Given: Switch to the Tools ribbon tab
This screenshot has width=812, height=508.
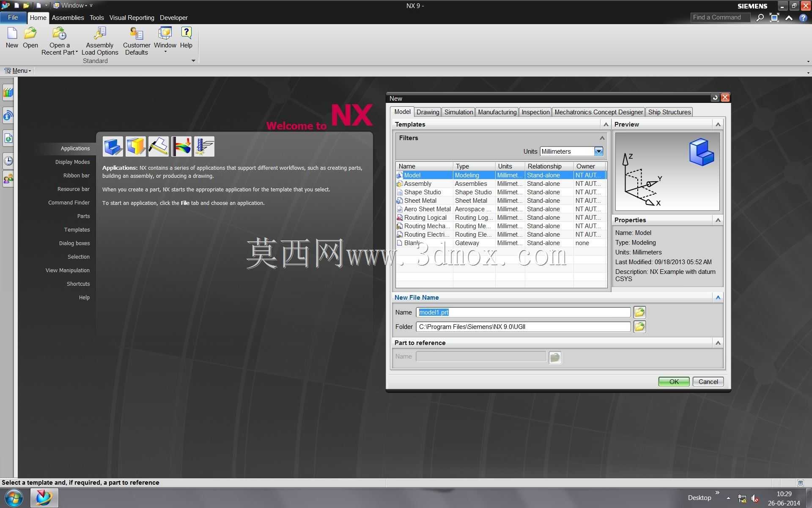Looking at the screenshot, I should (x=96, y=18).
